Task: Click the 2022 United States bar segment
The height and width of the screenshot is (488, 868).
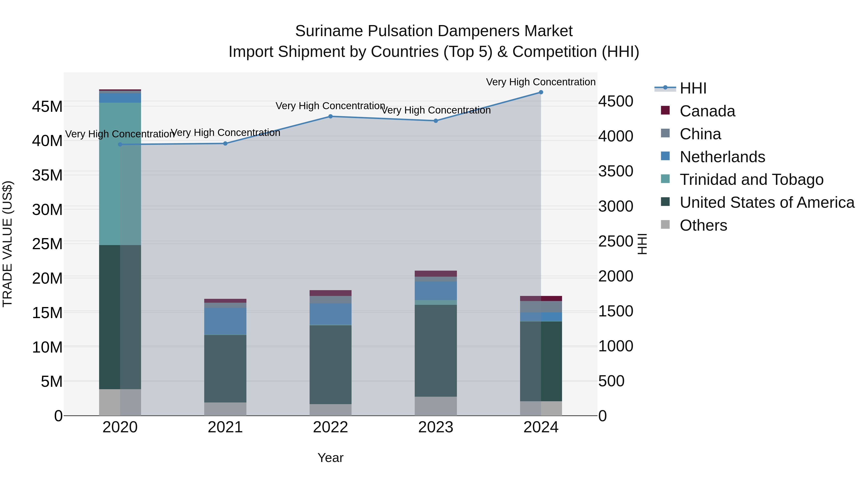Action: point(331,365)
